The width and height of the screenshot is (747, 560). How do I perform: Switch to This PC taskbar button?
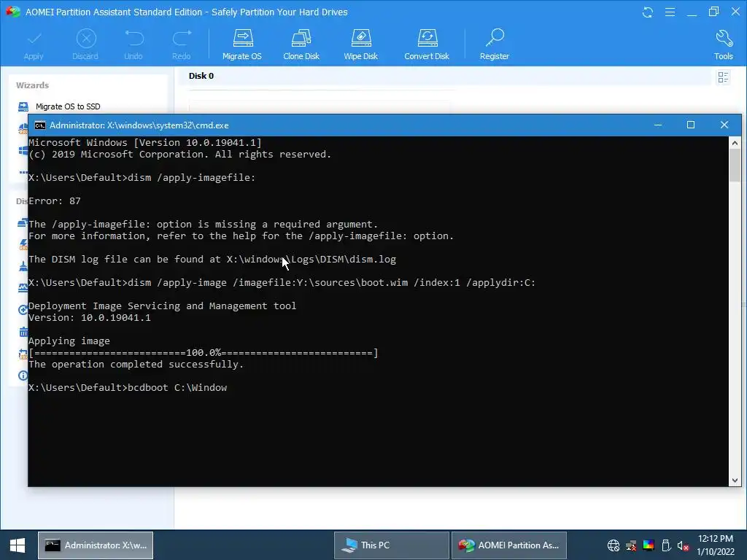391,545
